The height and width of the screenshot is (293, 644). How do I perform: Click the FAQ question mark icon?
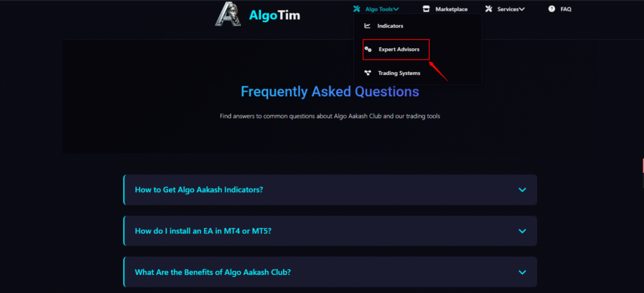(552, 9)
